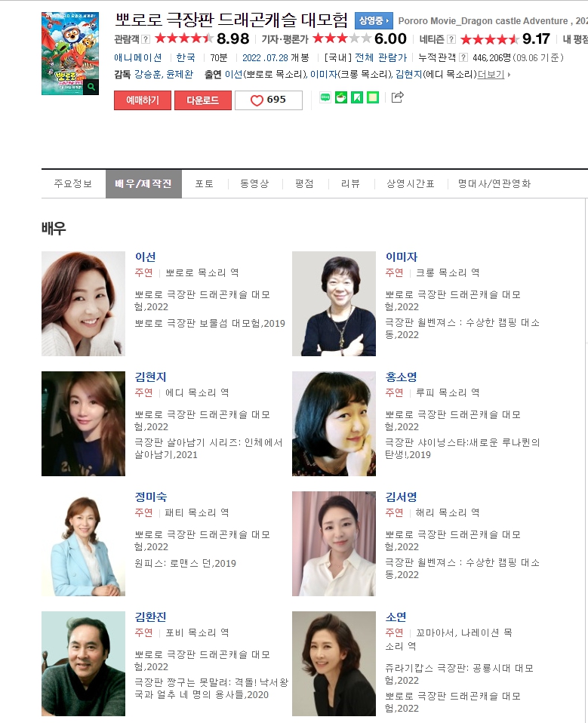Share to Naver Cafe using the cup icon
This screenshot has height=723, width=588.
[x=341, y=97]
